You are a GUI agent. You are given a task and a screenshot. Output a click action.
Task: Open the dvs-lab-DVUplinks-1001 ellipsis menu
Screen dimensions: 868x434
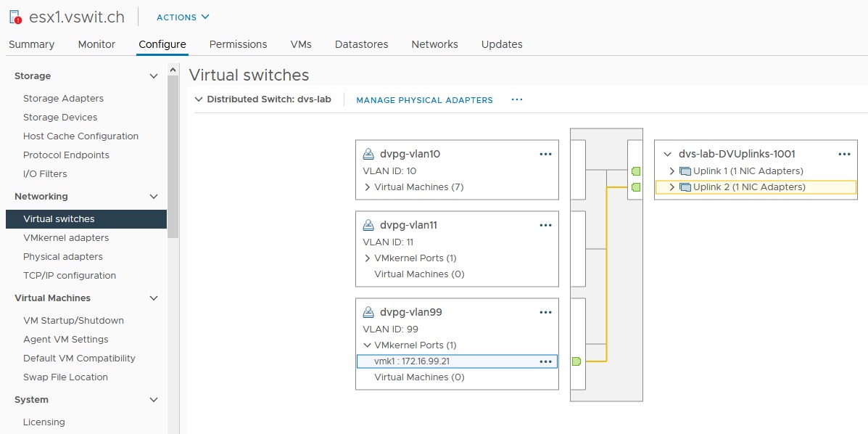pyautogui.click(x=844, y=154)
